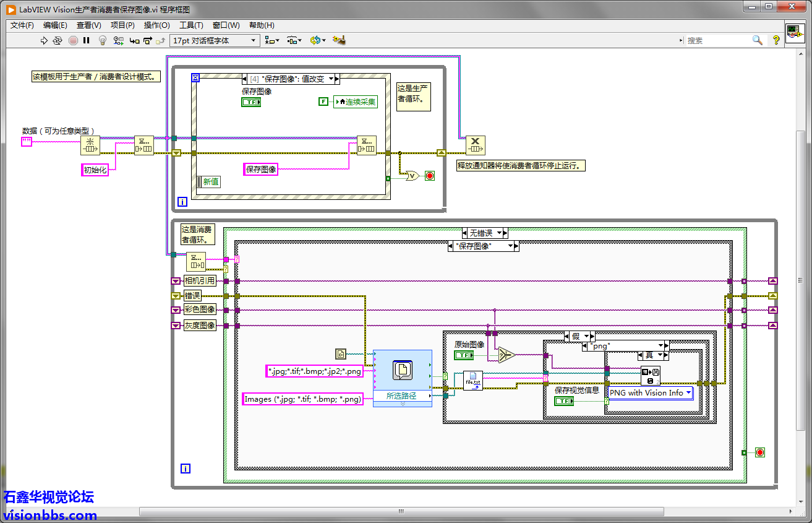Image resolution: width=812 pixels, height=523 pixels.
Task: Click the Get File Extension file.txt node
Action: click(x=472, y=380)
